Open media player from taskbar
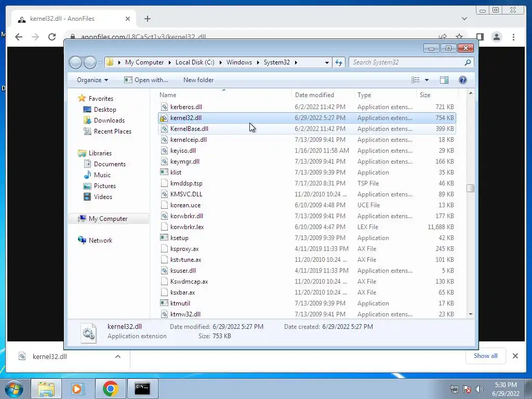The height and width of the screenshot is (399, 532). [x=77, y=389]
